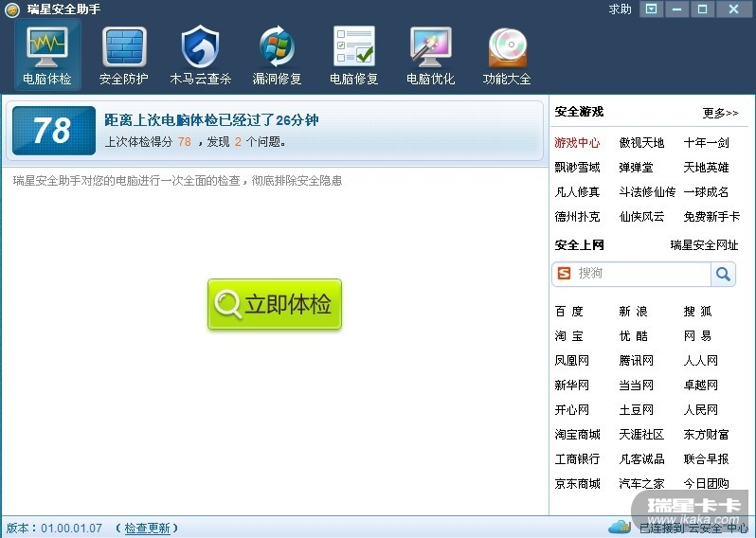Visit the 卓越网 site link
The width and height of the screenshot is (756, 538).
pyautogui.click(x=701, y=386)
